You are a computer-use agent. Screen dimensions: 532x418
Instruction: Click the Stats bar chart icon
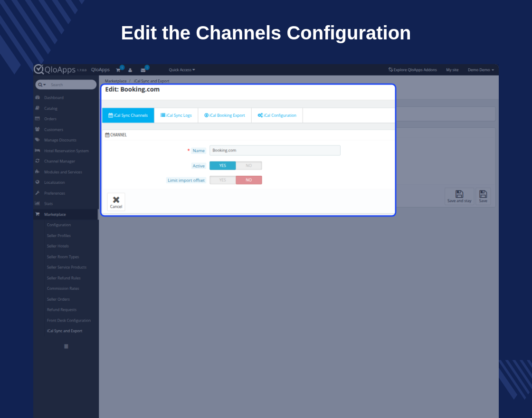(38, 204)
